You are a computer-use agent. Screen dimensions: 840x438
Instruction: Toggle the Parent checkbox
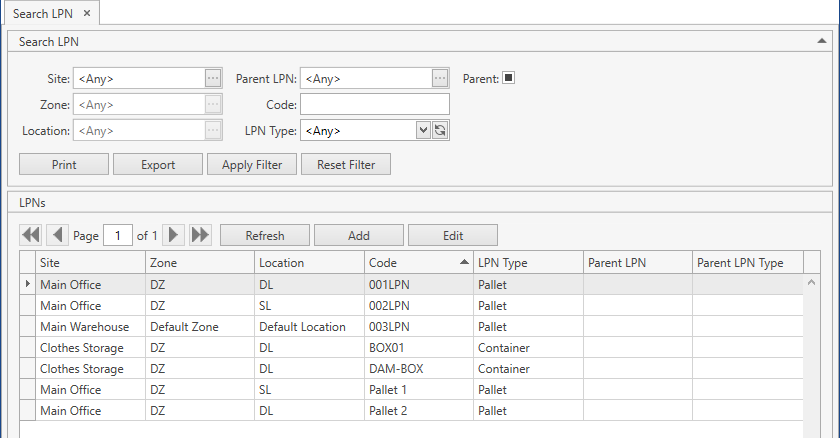(x=508, y=78)
